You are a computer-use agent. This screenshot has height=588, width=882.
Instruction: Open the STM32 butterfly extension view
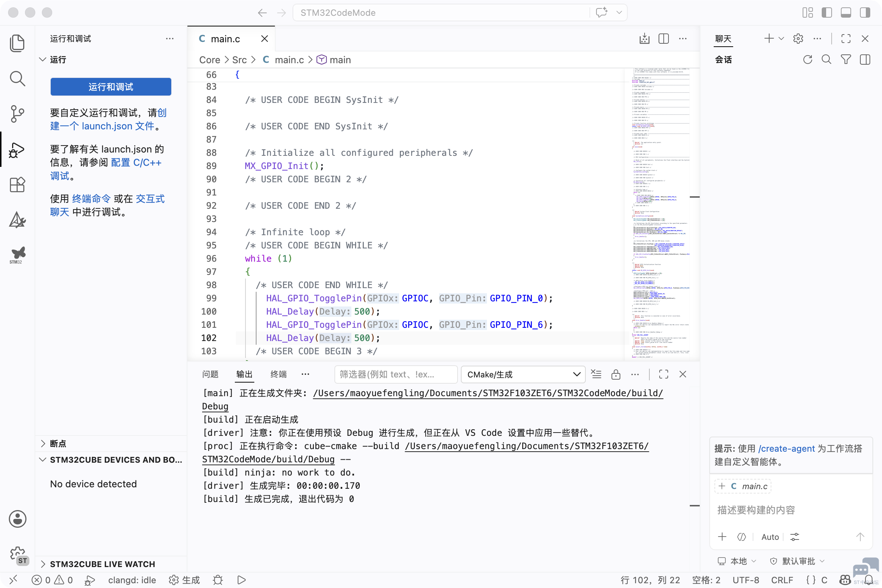17,255
